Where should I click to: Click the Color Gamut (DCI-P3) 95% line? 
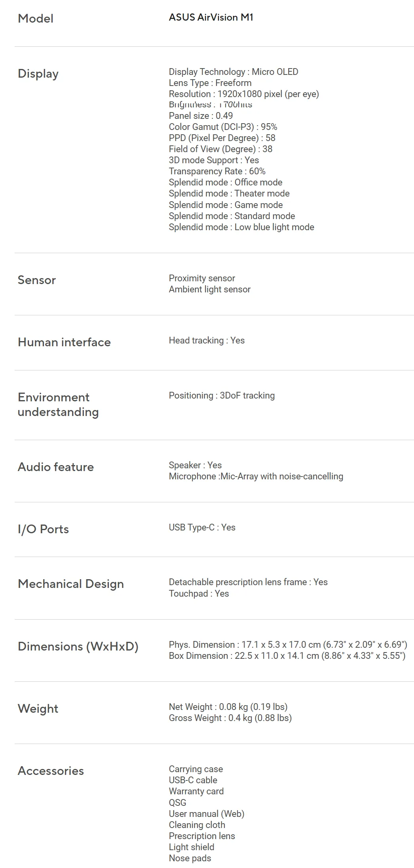pos(223,127)
